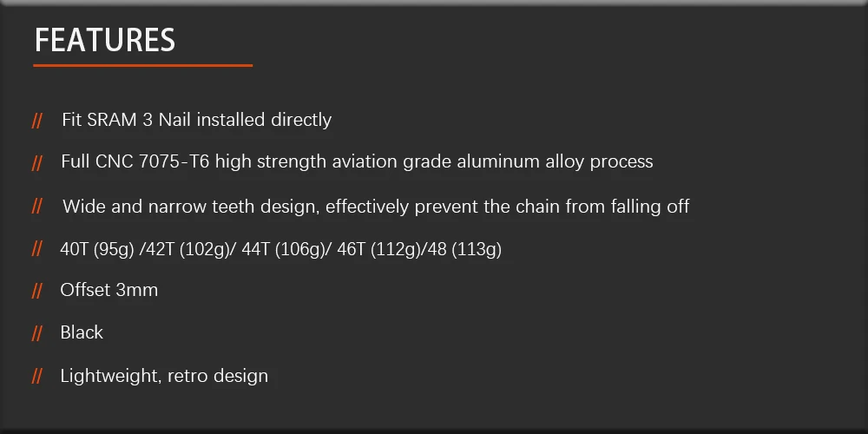Click the Lightweight, retro design text

[x=164, y=376]
